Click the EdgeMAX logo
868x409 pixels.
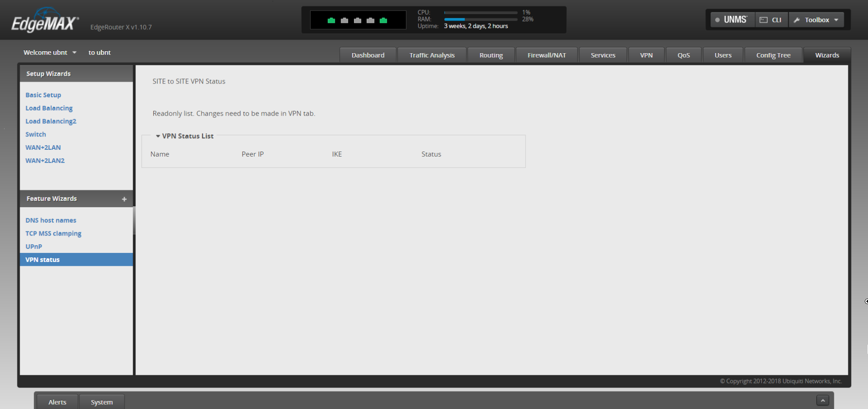click(45, 21)
